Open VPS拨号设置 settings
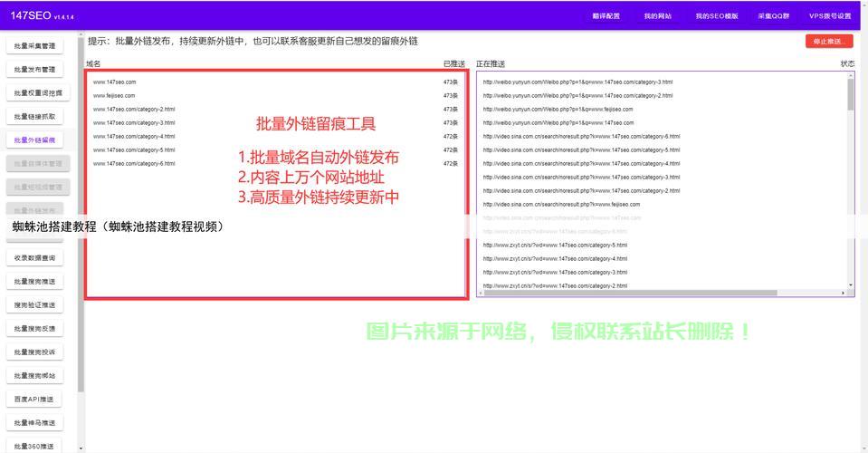The height and width of the screenshot is (453, 868). coord(830,16)
